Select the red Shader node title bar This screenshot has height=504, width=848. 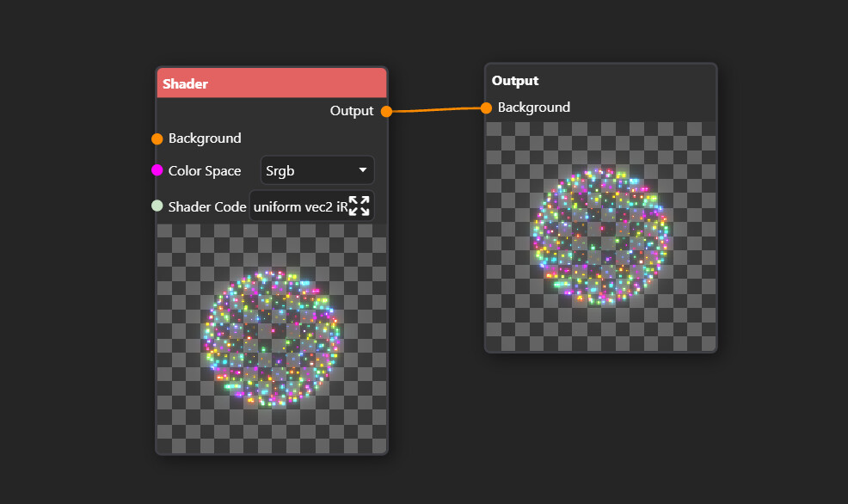point(272,83)
